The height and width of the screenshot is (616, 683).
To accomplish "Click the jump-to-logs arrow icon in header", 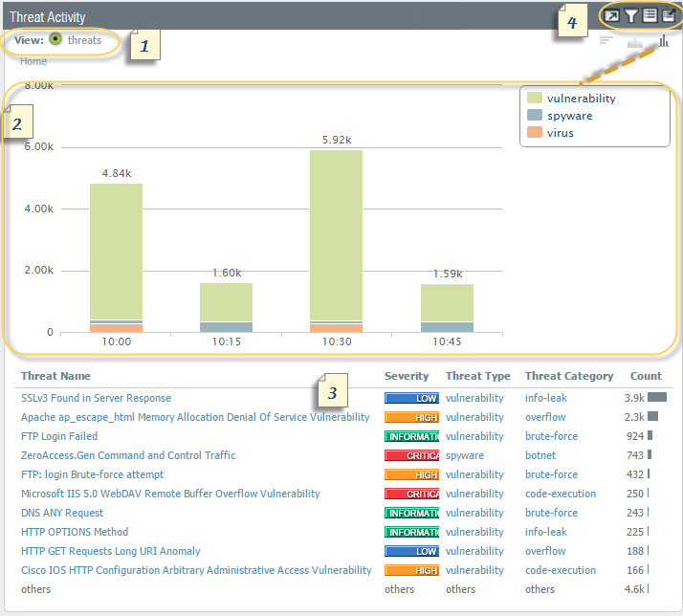I will [x=612, y=15].
